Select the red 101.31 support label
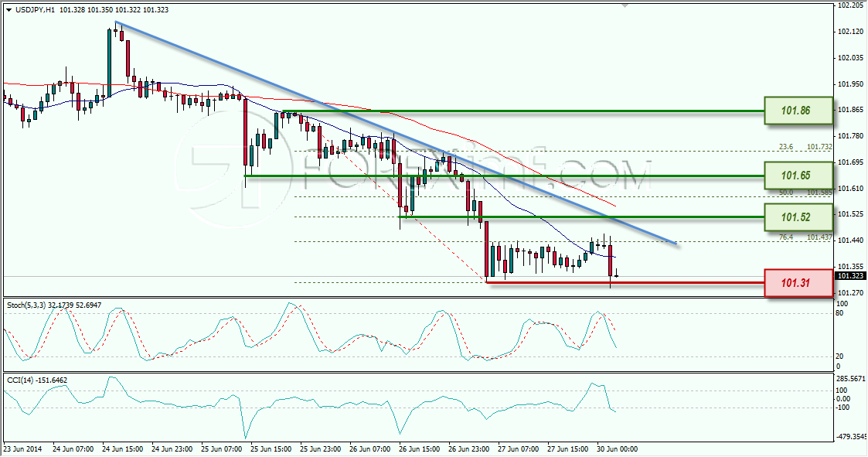This screenshot has height=457, width=868. tap(798, 283)
